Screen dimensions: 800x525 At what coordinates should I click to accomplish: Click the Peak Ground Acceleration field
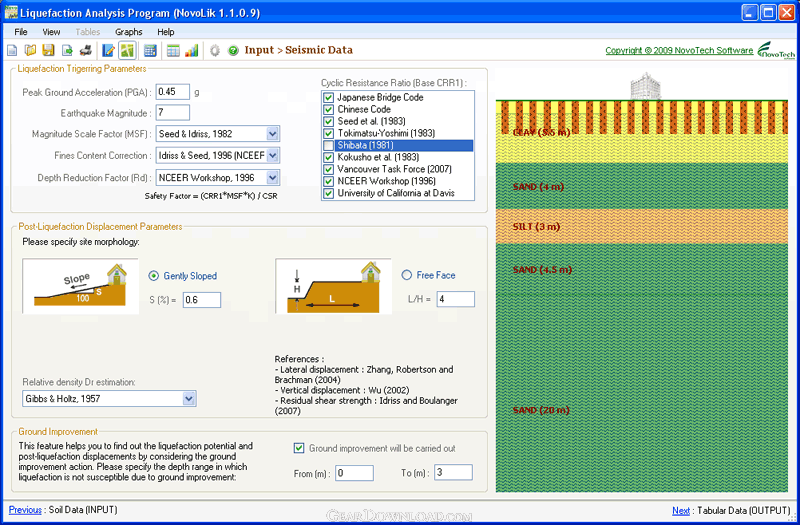tap(172, 92)
